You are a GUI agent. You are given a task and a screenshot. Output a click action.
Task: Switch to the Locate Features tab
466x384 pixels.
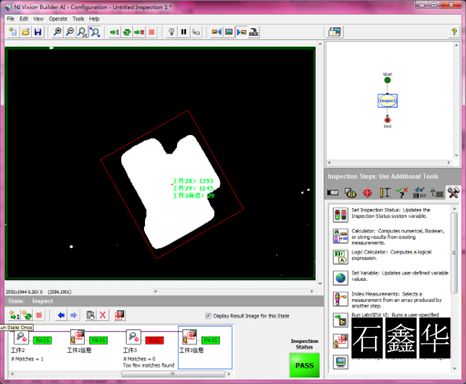coord(367,192)
